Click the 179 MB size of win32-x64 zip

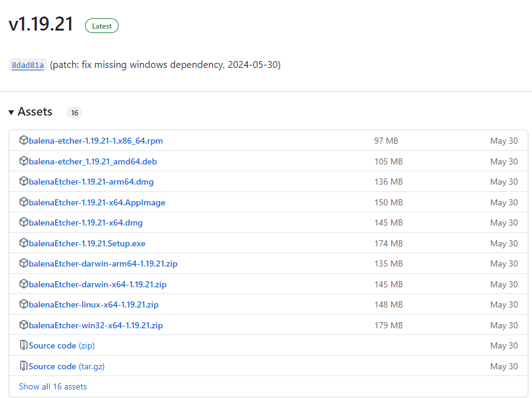(388, 325)
